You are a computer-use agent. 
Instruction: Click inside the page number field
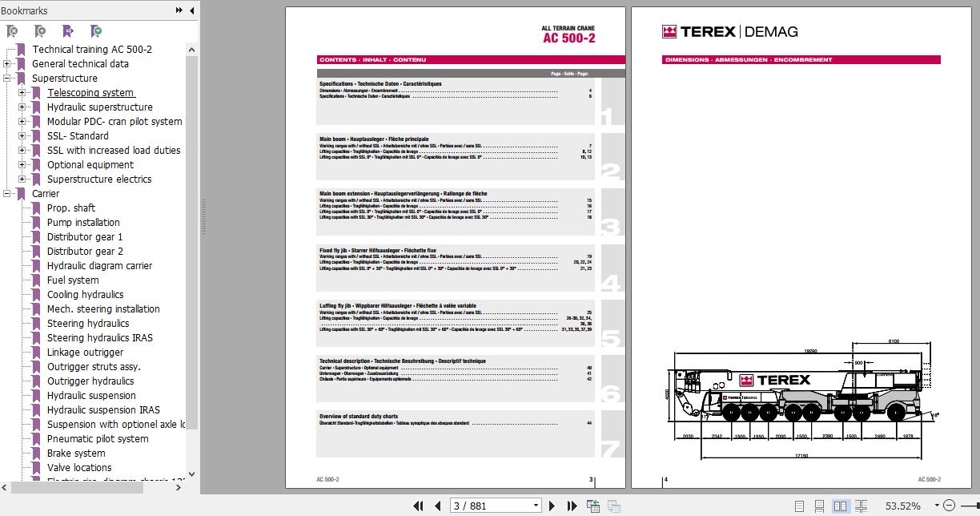coord(480,505)
